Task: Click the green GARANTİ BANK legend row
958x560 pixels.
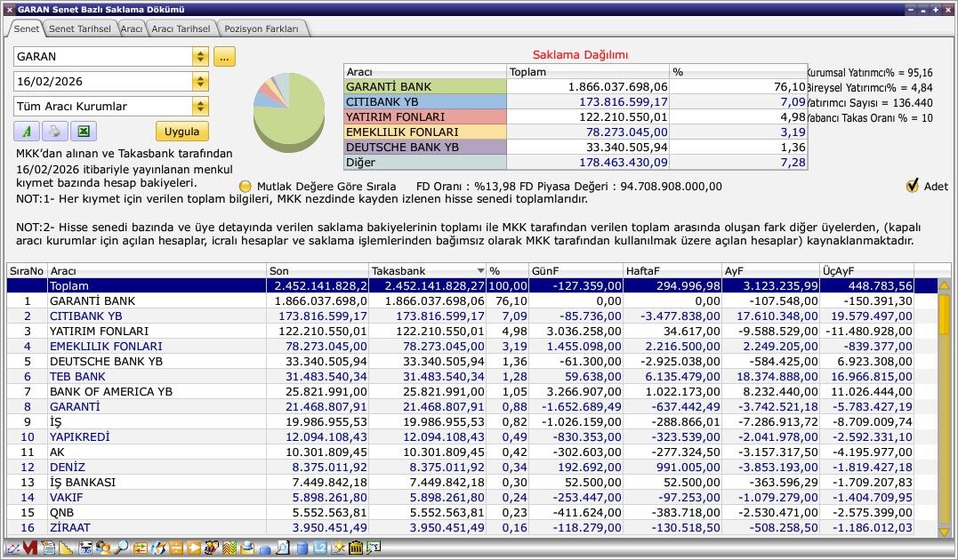Action: point(425,87)
